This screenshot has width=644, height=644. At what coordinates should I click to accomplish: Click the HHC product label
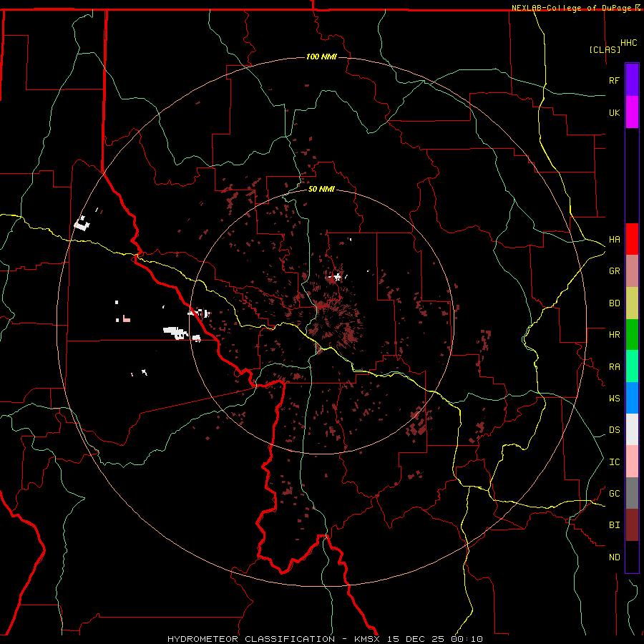[628, 43]
